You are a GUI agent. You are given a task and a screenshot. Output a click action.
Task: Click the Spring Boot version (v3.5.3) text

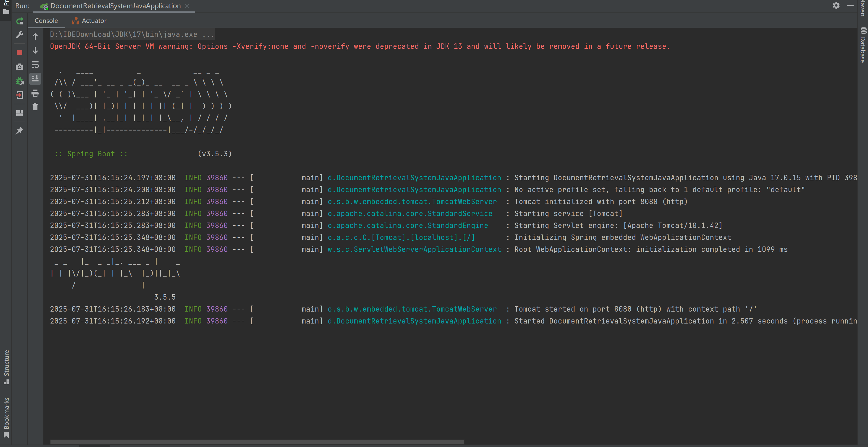215,154
